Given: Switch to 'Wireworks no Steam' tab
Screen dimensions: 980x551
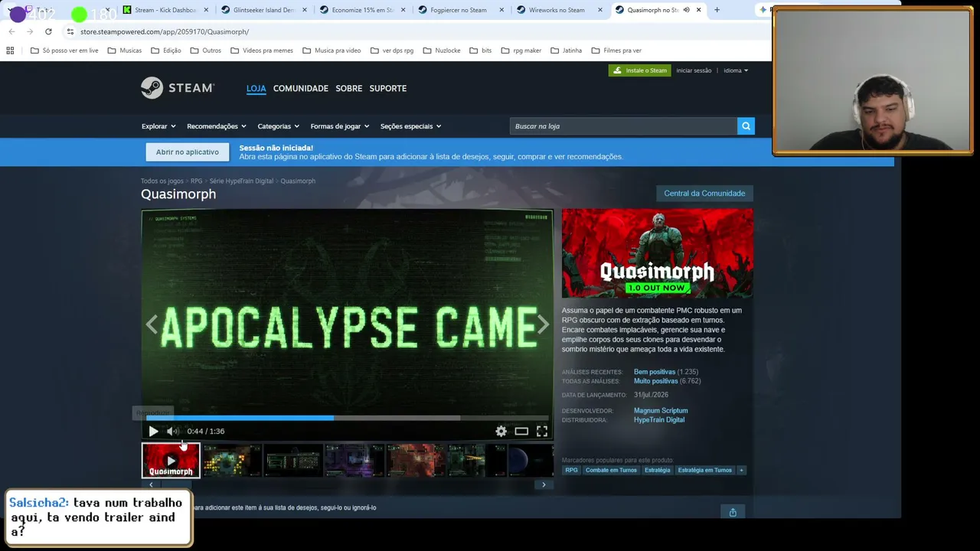Looking at the screenshot, I should click(x=558, y=10).
